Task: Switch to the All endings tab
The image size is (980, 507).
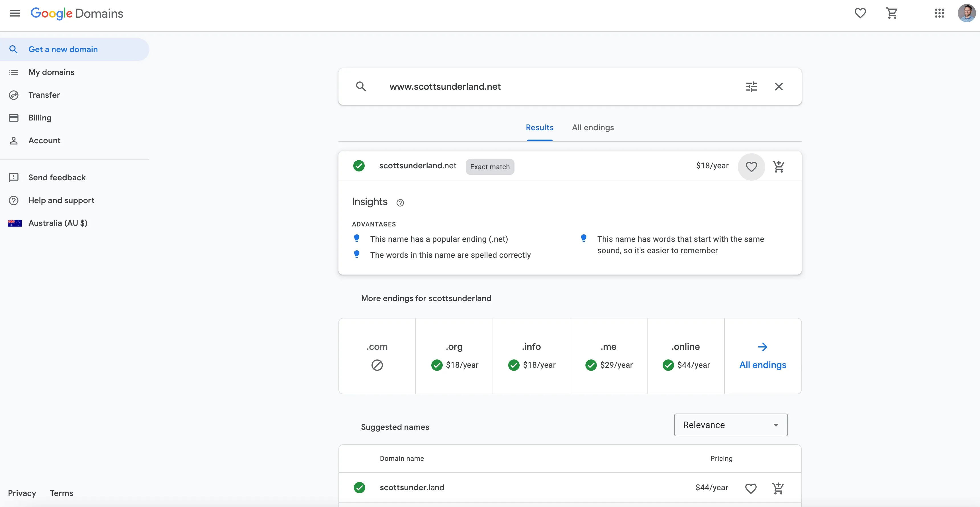Action: coord(593,128)
